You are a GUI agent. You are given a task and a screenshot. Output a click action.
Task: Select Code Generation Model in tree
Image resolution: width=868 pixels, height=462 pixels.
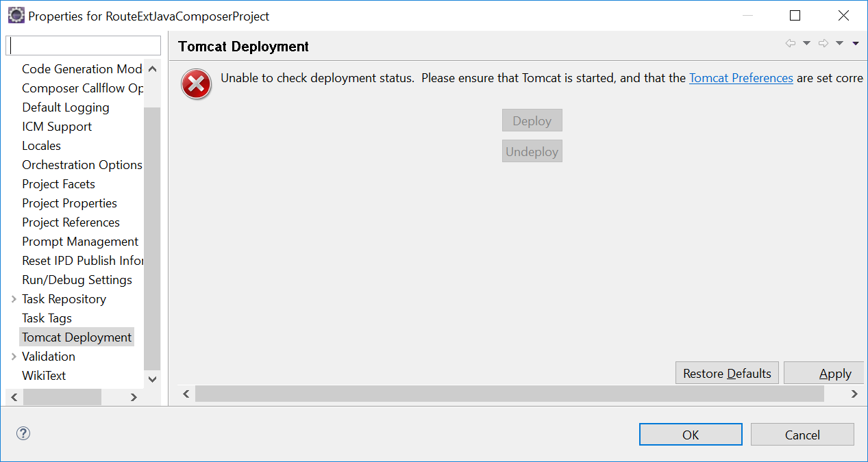coord(82,69)
